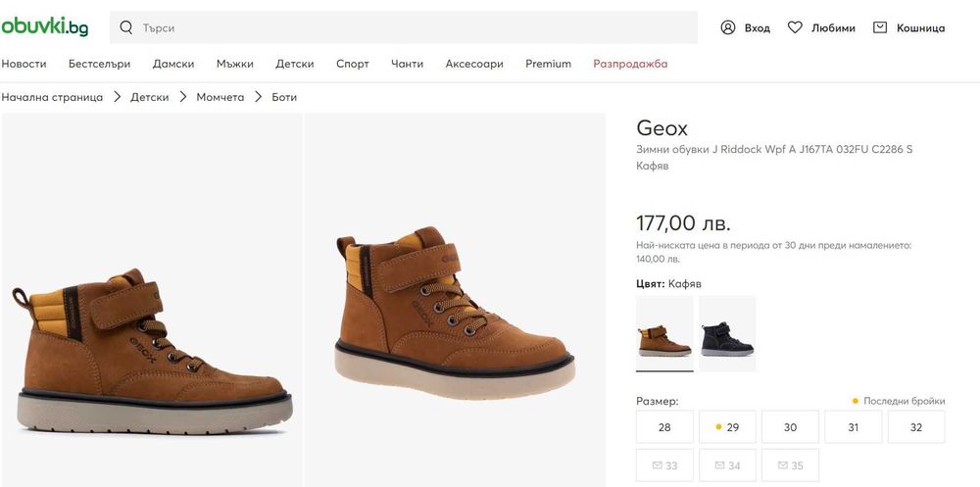
Task: Open the left side-view boot image
Action: click(x=152, y=300)
